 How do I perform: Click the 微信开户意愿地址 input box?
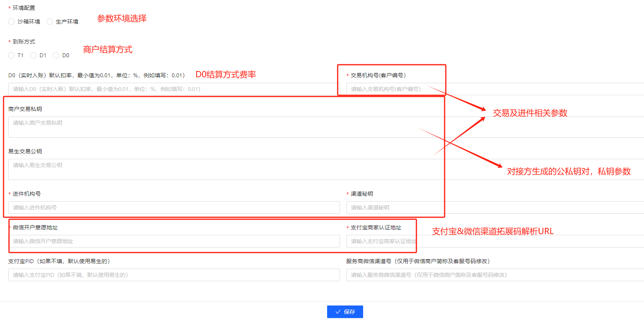click(x=174, y=241)
